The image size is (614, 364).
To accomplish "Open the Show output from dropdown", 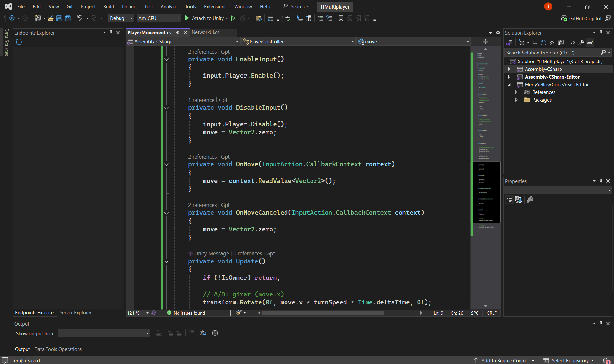I will click(104, 333).
